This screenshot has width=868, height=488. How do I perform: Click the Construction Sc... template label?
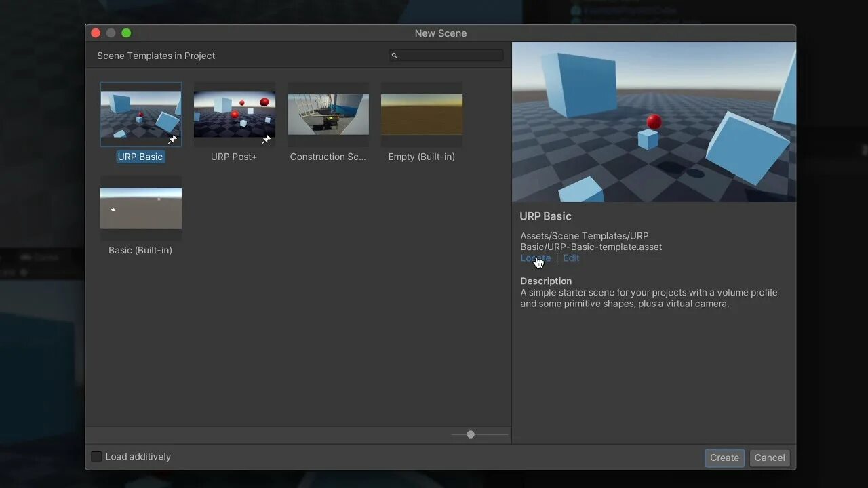pyautogui.click(x=328, y=157)
